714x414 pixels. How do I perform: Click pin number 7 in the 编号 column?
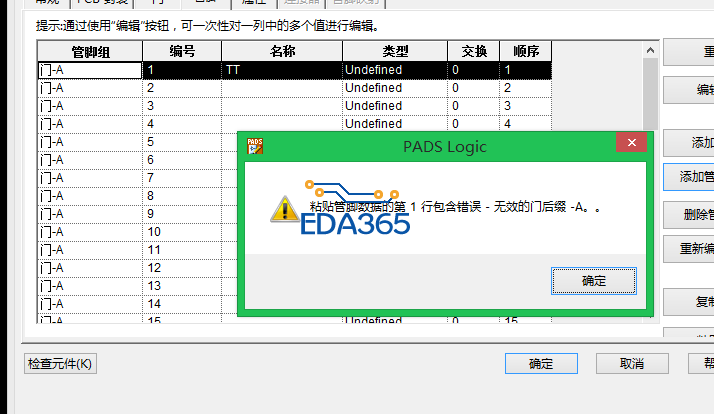182,178
